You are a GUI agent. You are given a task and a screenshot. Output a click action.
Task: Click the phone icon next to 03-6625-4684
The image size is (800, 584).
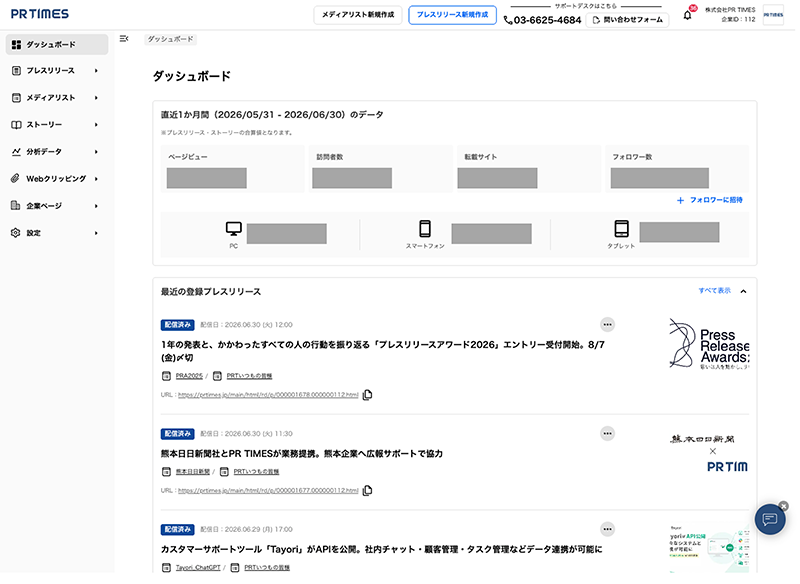point(508,20)
